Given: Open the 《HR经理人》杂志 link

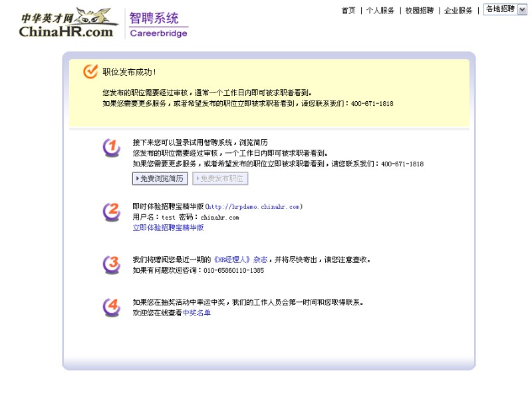Looking at the screenshot, I should [x=240, y=260].
